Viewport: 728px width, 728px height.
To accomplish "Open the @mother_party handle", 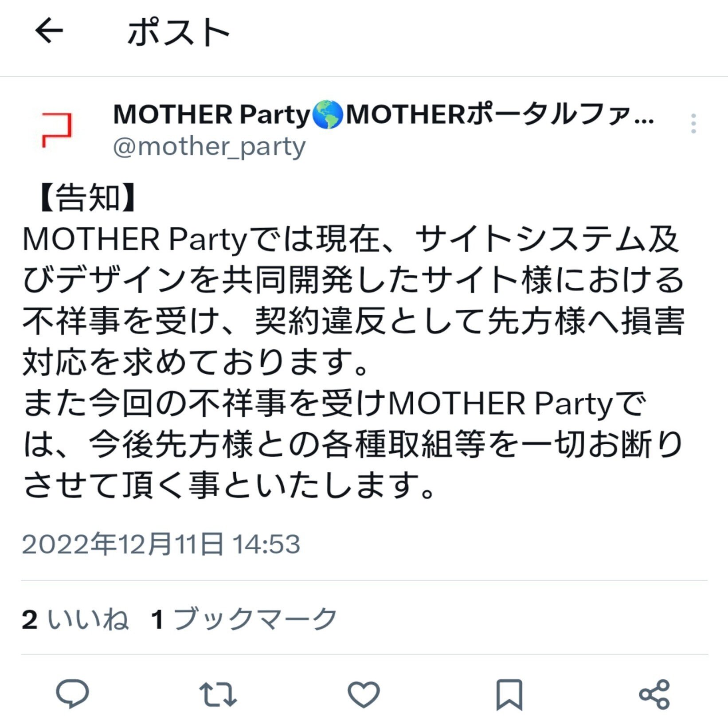I will click(209, 147).
